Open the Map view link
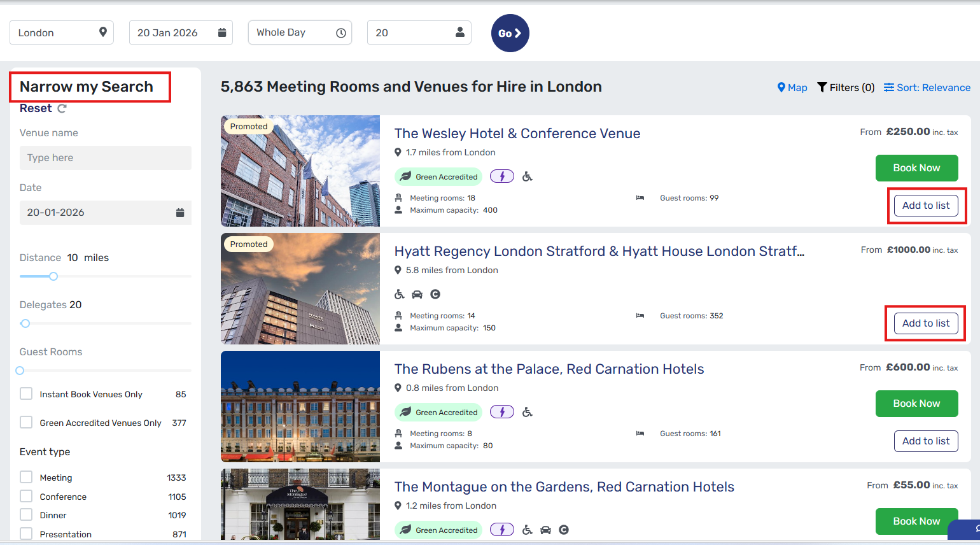Image resolution: width=980 pixels, height=545 pixels. click(792, 88)
